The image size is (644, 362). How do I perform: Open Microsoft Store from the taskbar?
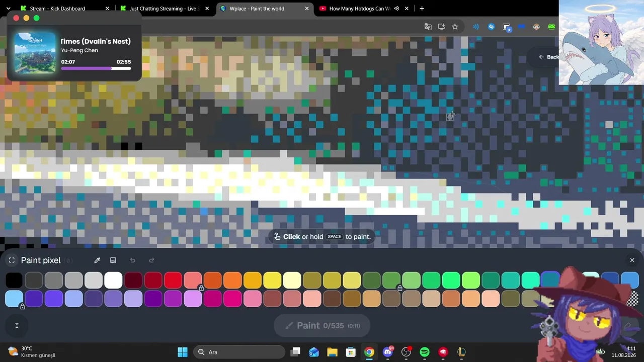[351, 352]
